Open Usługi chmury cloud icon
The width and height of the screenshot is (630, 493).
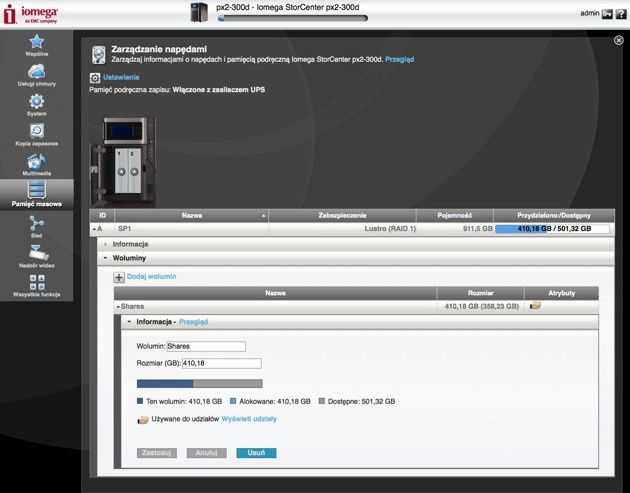tap(37, 72)
